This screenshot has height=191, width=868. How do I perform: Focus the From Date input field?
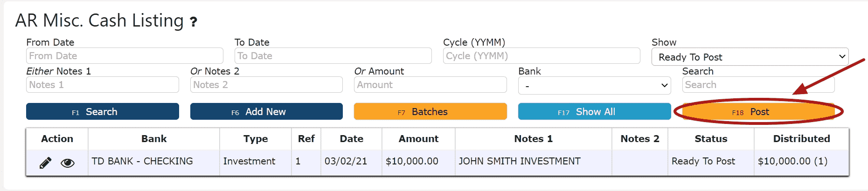coord(125,56)
